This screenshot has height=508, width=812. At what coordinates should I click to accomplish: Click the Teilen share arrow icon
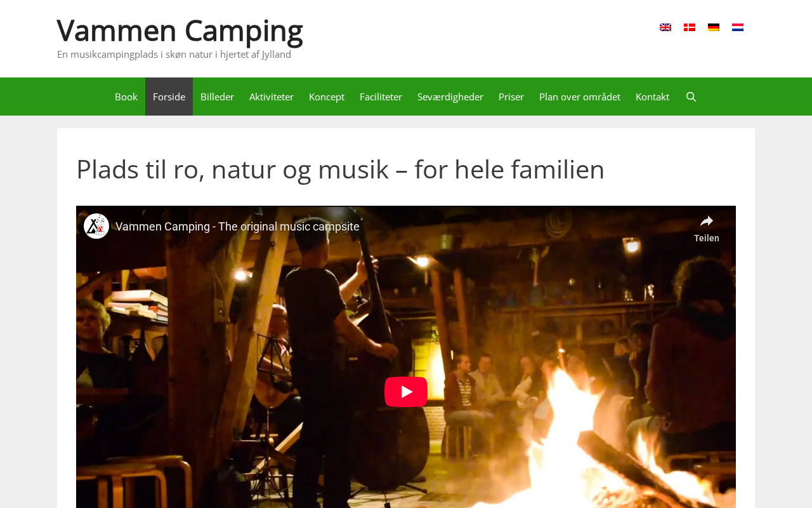pos(707,222)
